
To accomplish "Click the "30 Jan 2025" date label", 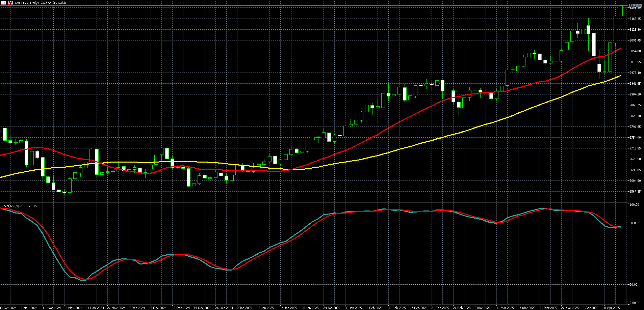I will click(353, 308).
